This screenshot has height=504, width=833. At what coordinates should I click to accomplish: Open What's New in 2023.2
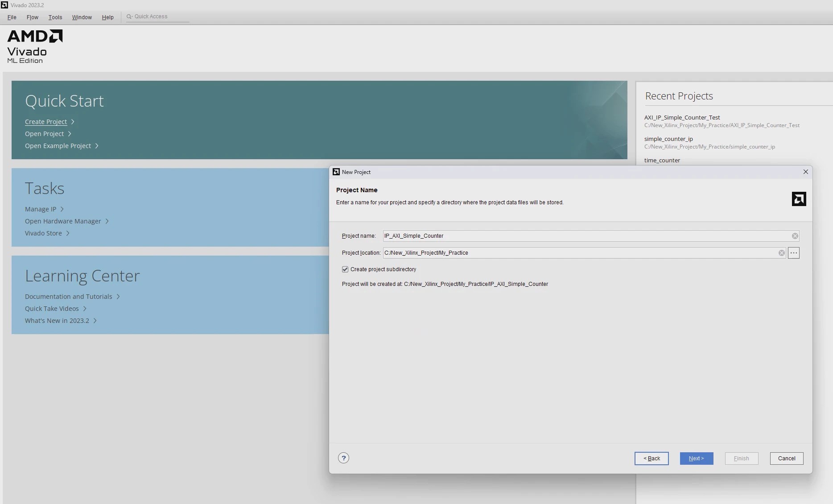[57, 321]
